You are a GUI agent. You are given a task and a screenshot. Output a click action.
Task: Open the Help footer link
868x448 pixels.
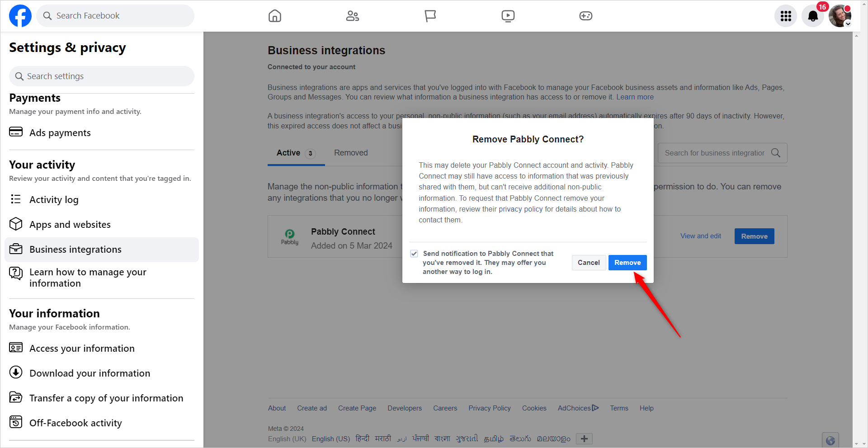pyautogui.click(x=646, y=408)
